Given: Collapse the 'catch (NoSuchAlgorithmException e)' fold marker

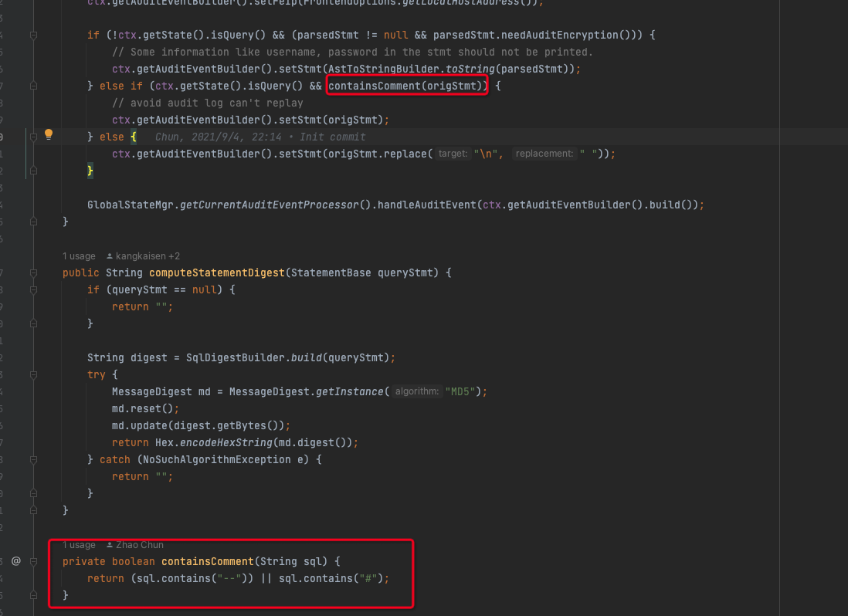Looking at the screenshot, I should [33, 460].
